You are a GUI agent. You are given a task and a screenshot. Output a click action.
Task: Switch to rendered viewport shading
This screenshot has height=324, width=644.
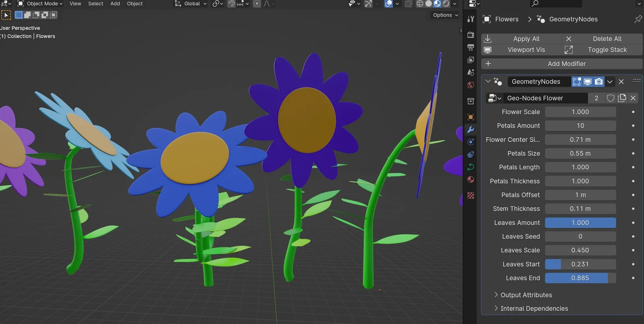[x=446, y=4]
